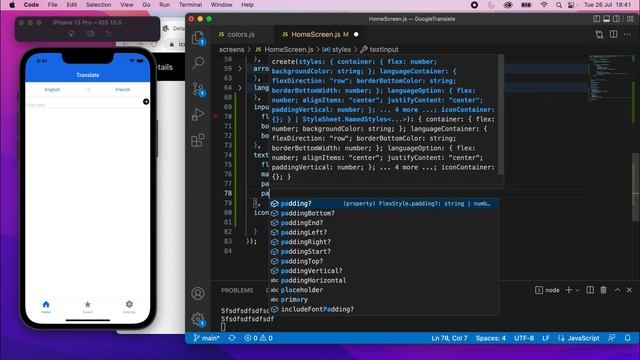Toggle primary side bar layout icon
Image resolution: width=640 pixels, height=360 pixels.
coord(596,19)
